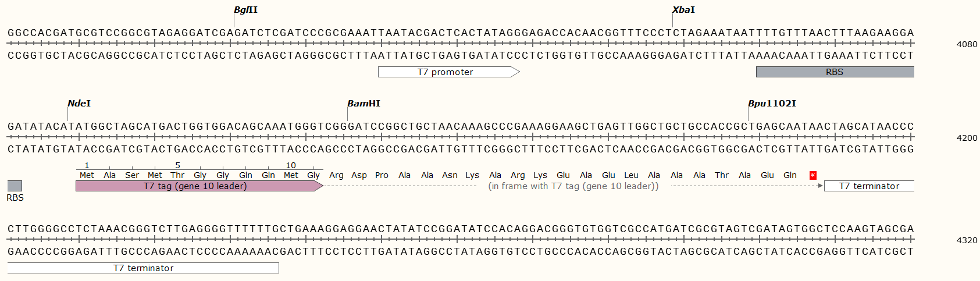Click the BglII restriction site label
The width and height of the screenshot is (980, 281).
[x=245, y=10]
